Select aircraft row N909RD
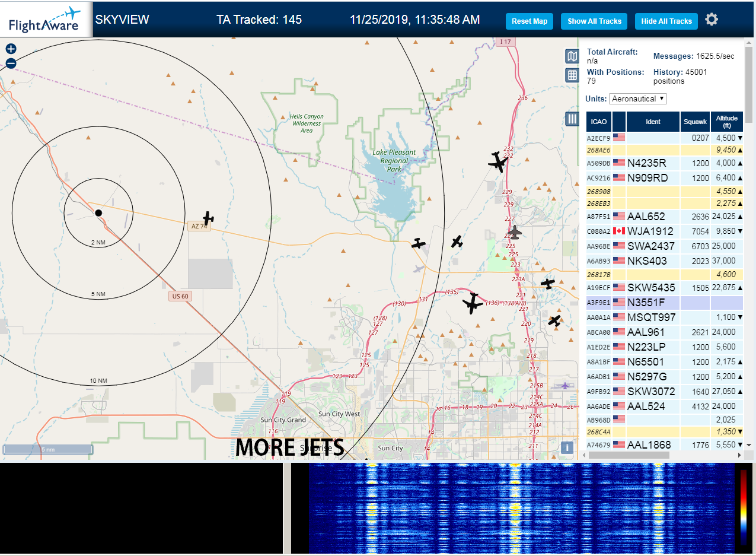This screenshot has height=556, width=756. [x=665, y=178]
